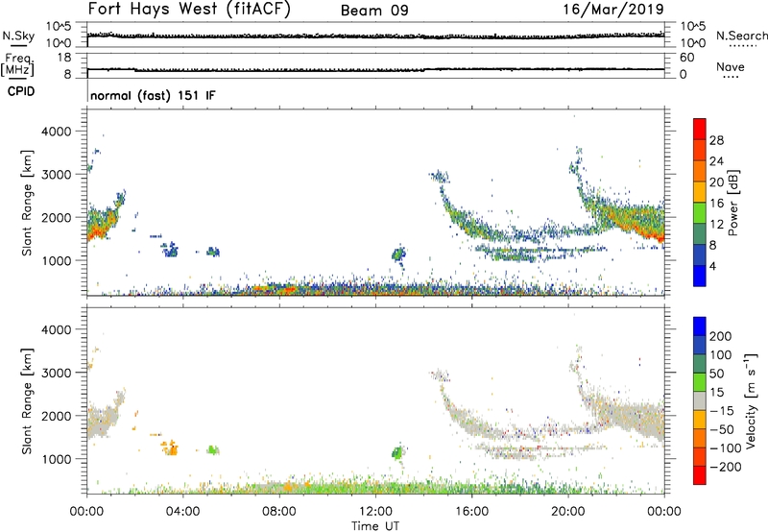Click the "08:00" time axis label
This screenshot has width=768, height=532.
279,512
